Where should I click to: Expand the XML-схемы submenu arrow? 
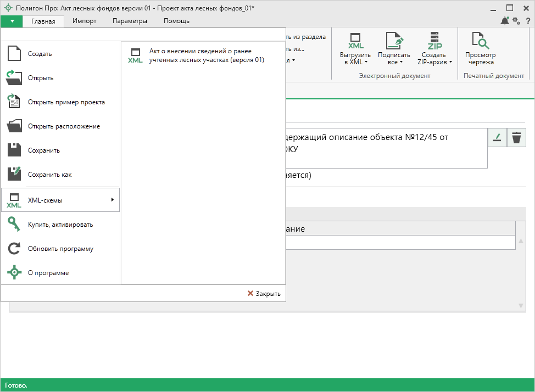pos(112,200)
